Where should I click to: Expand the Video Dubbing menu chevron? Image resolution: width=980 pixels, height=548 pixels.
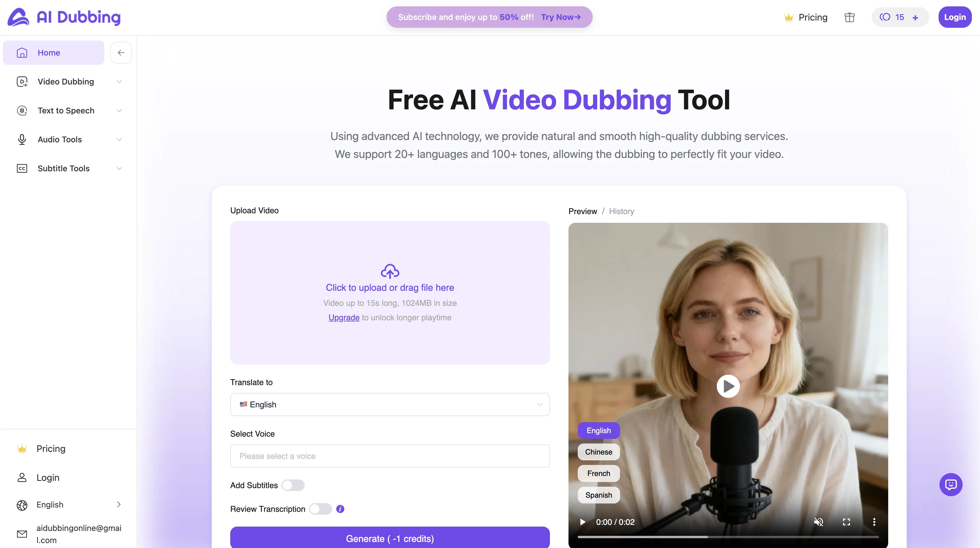click(119, 82)
